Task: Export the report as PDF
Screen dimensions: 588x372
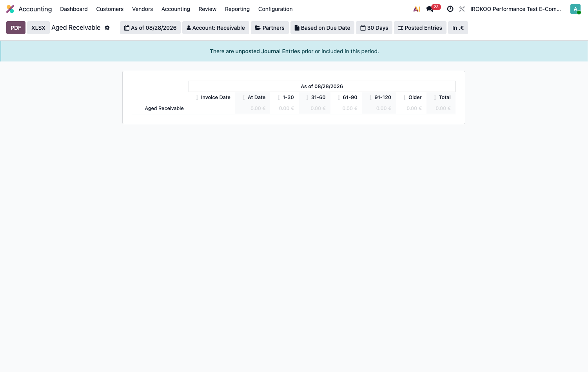Action: coord(16,28)
